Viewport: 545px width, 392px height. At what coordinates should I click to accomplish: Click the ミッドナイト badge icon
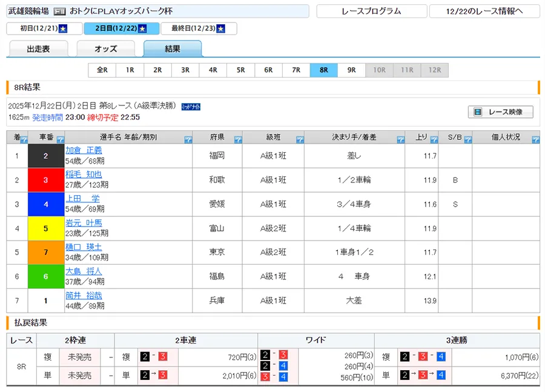191,107
